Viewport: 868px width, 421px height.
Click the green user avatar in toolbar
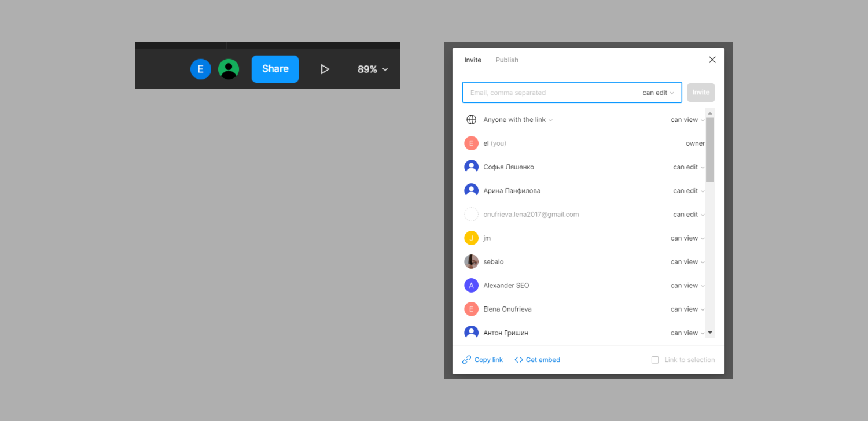coord(229,69)
